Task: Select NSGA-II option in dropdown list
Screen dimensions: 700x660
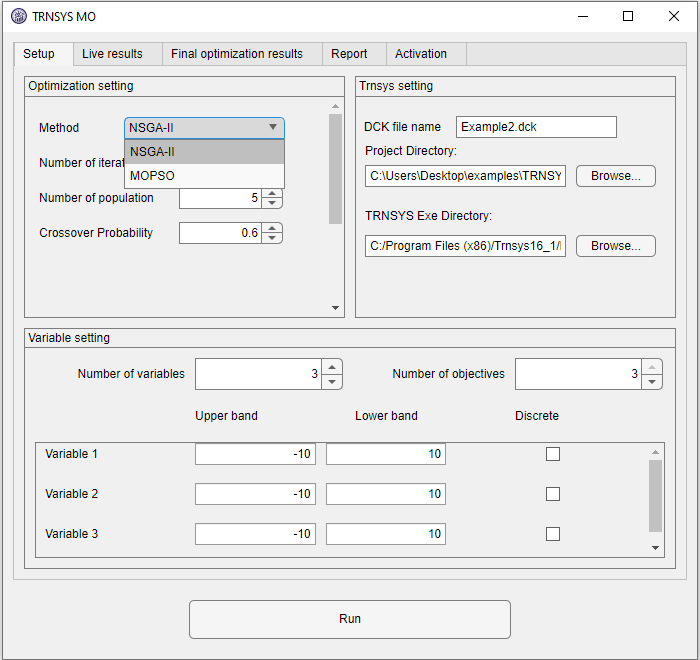Action: 204,152
